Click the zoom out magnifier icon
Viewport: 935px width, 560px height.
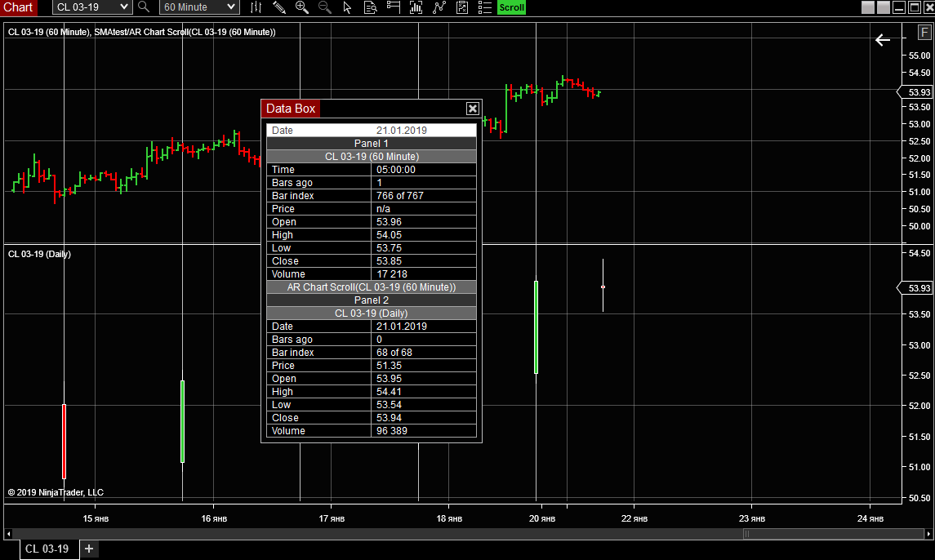point(324,7)
